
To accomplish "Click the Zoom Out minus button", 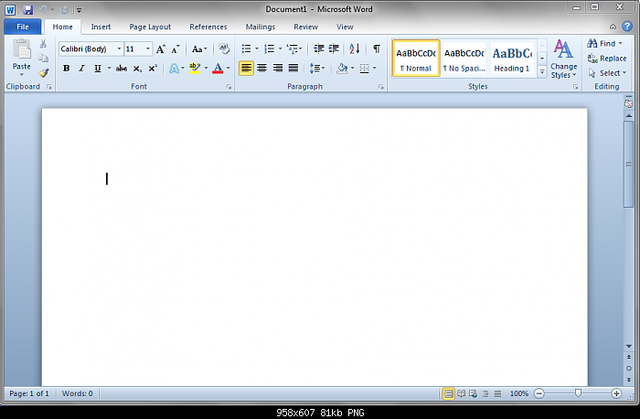I will pyautogui.click(x=539, y=394).
